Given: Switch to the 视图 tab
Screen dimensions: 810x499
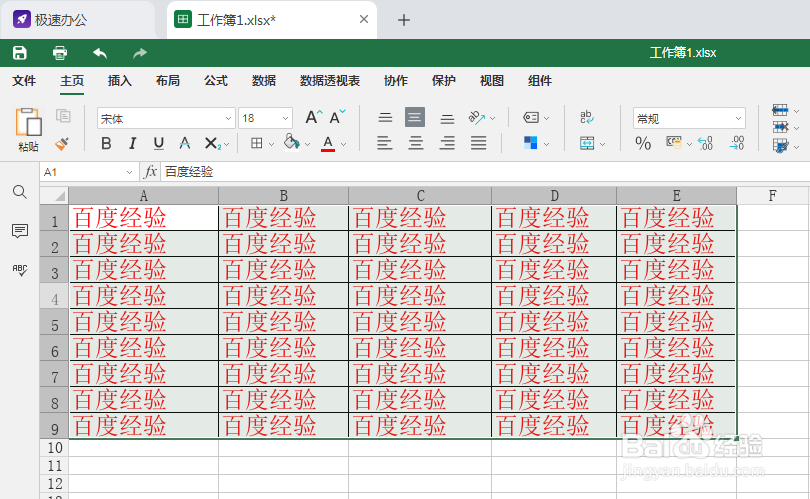Looking at the screenshot, I should (x=492, y=81).
